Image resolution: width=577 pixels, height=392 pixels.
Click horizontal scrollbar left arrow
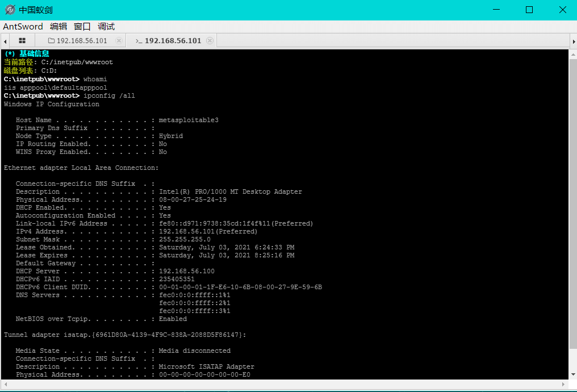[6, 384]
